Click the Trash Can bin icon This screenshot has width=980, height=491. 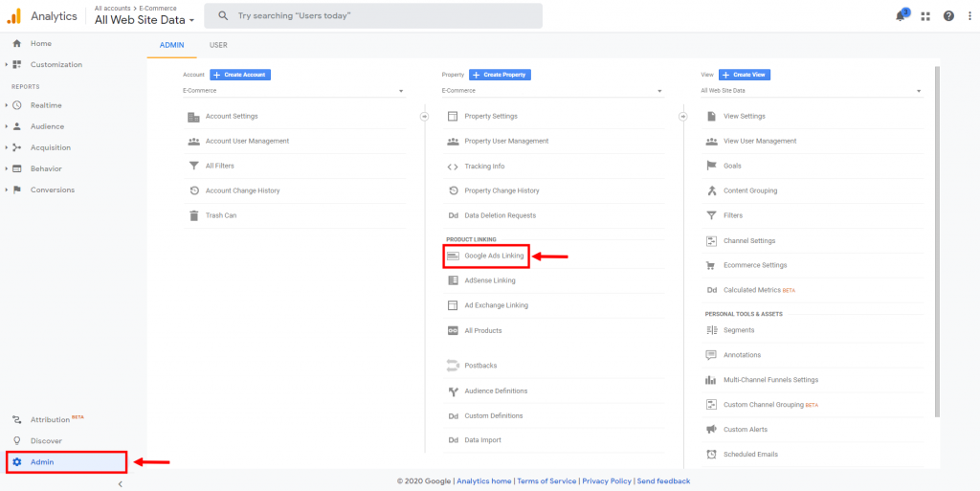coord(193,215)
